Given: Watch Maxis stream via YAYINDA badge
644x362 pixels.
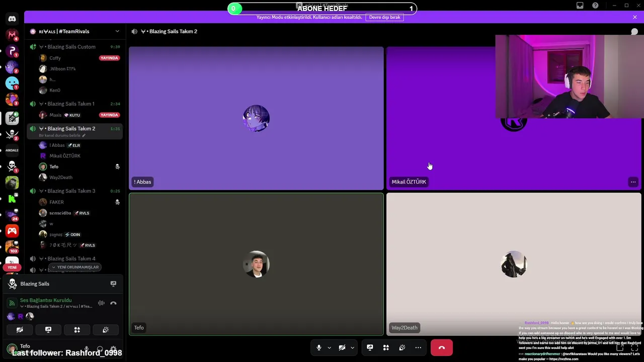Looking at the screenshot, I should tap(109, 115).
